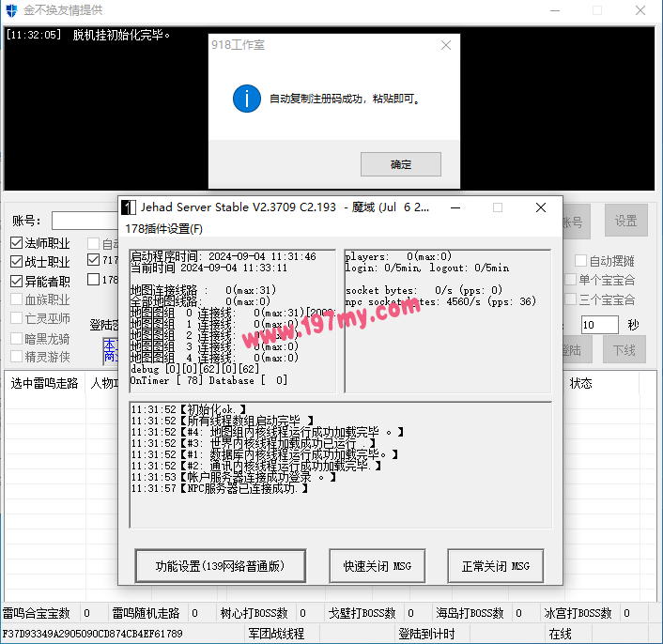Click the 设置 button on the right
The width and height of the screenshot is (663, 644).
[625, 221]
